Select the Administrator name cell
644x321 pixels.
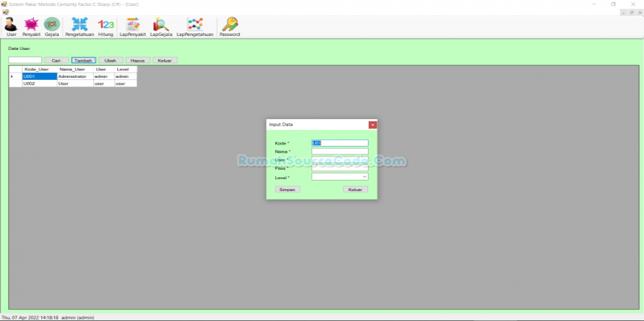pos(75,77)
